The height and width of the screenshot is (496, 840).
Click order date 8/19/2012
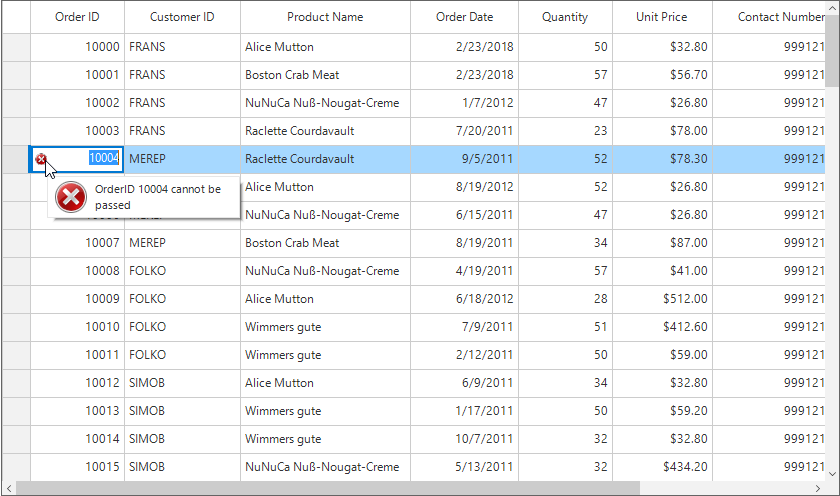click(464, 187)
